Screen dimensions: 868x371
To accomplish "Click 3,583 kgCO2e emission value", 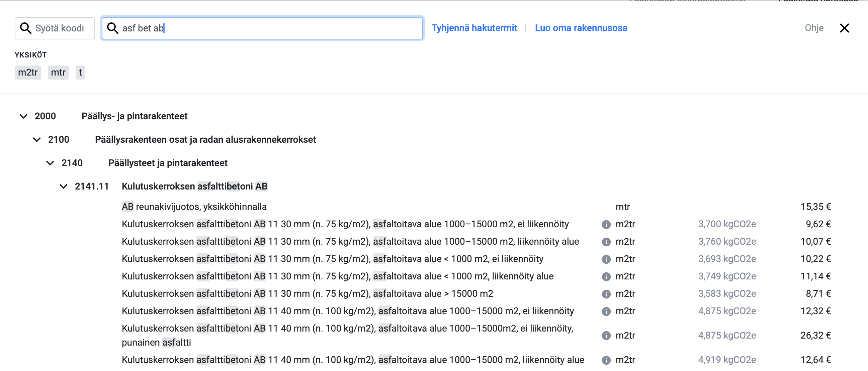I will [727, 294].
